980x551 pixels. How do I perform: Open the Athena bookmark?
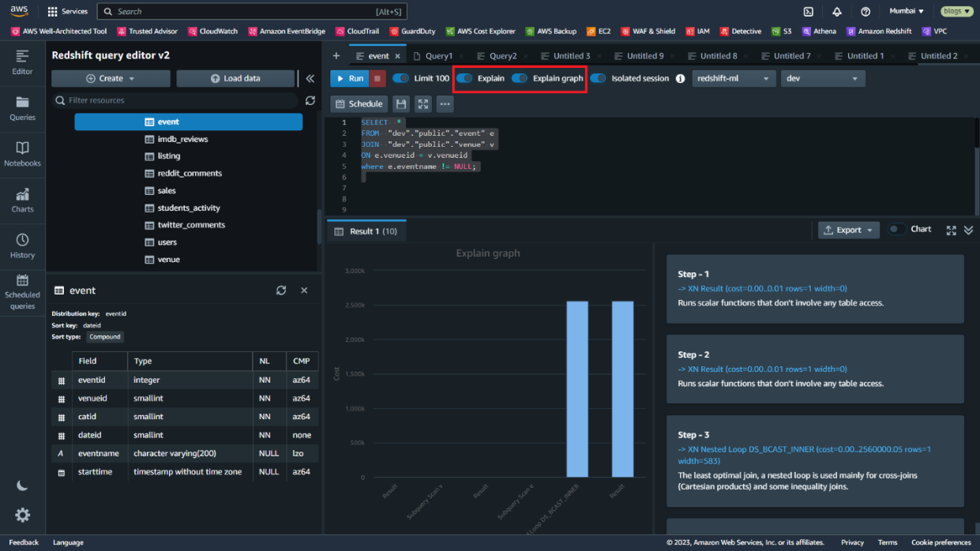[x=819, y=32]
